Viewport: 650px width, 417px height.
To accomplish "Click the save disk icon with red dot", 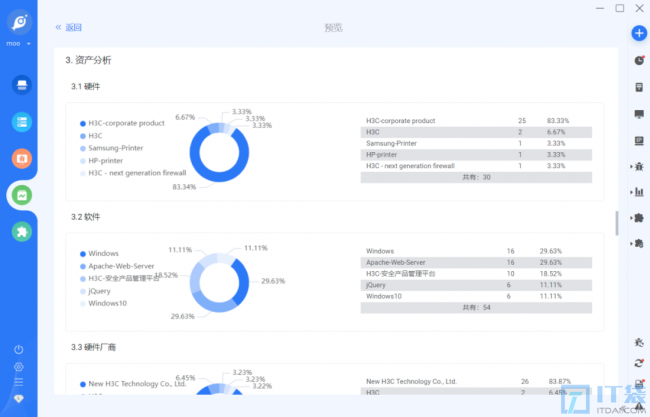I will point(639,384).
